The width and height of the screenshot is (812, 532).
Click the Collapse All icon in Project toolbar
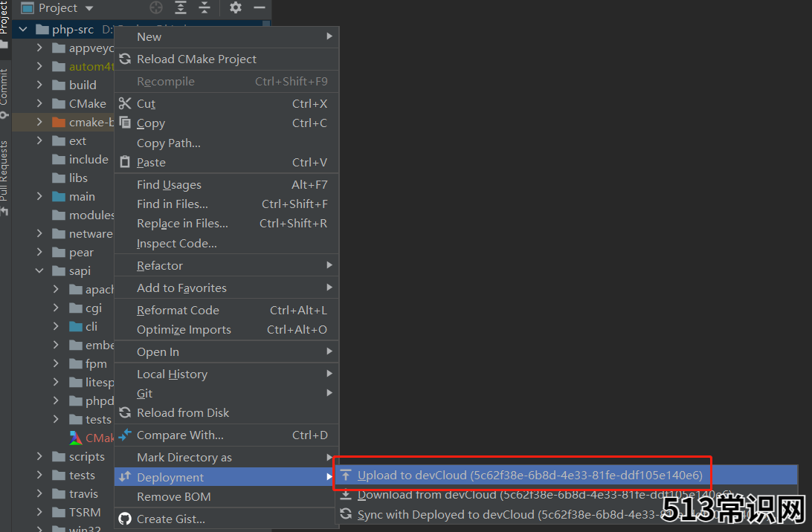[x=205, y=7]
